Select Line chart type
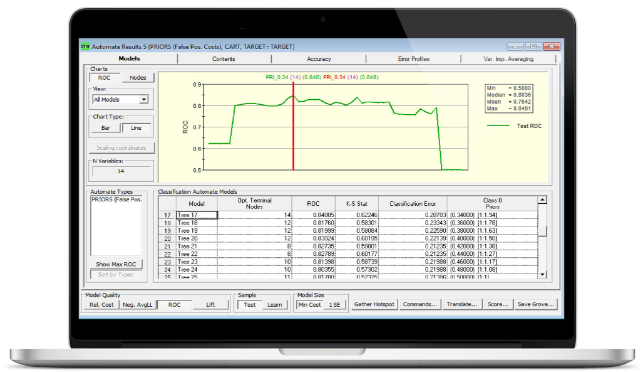643x372 pixels. [136, 128]
